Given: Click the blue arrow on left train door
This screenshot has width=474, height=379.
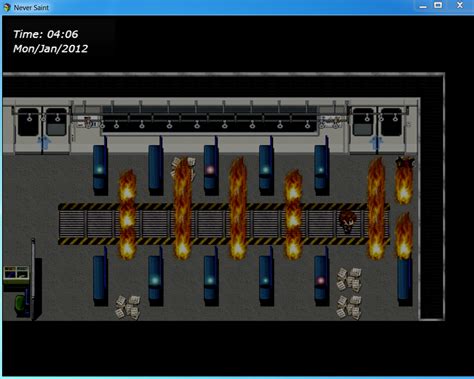Looking at the screenshot, I should (45, 142).
